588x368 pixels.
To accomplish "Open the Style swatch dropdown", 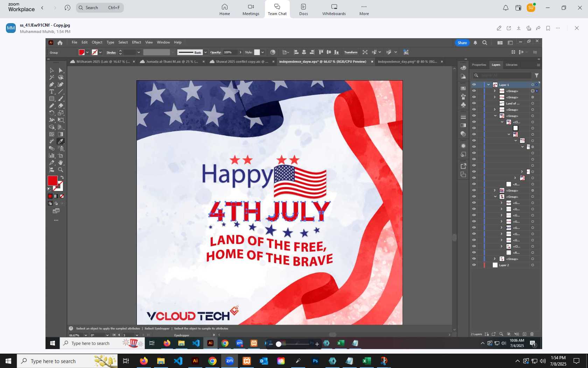I will point(262,53).
